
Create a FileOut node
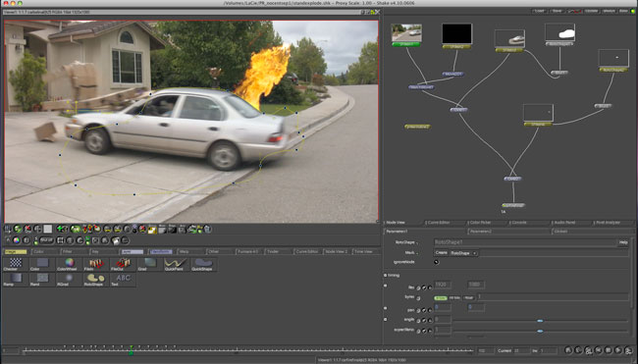point(124,264)
